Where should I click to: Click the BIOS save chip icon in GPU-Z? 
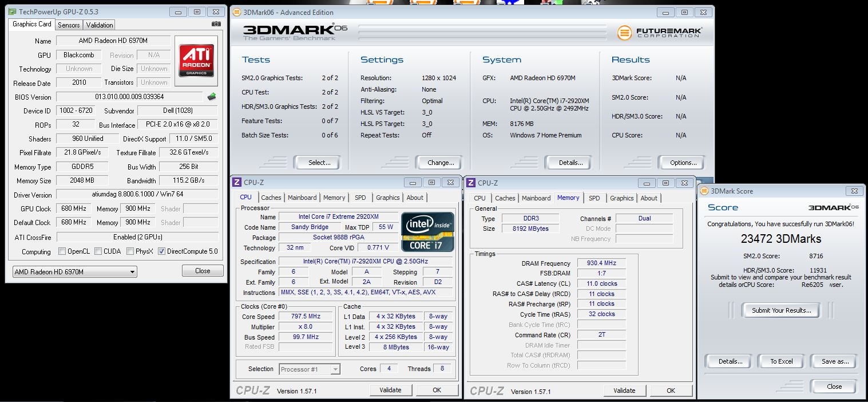(x=212, y=97)
